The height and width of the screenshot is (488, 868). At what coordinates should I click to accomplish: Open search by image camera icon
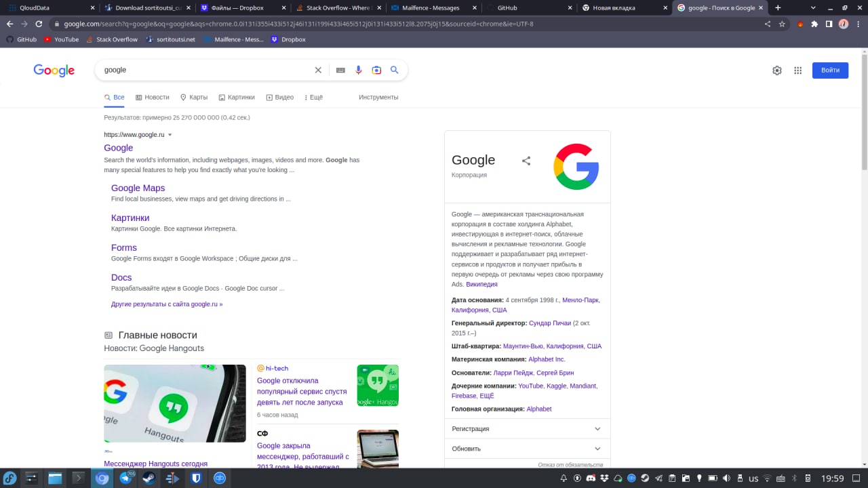pyautogui.click(x=376, y=70)
